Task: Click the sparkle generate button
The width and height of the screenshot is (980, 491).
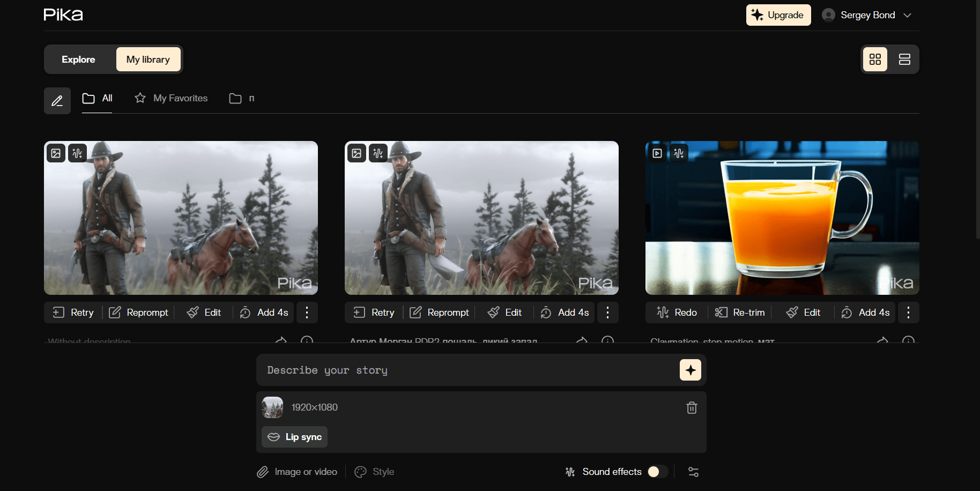Action: coord(691,370)
